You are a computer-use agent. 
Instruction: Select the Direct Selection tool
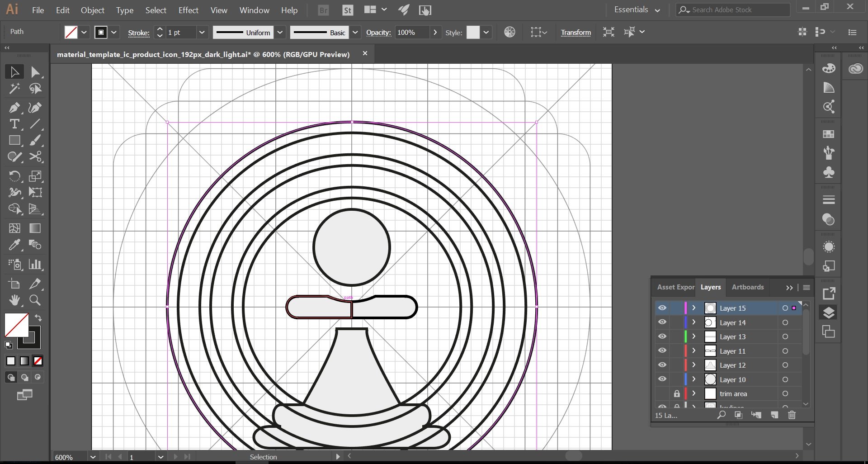tap(35, 72)
